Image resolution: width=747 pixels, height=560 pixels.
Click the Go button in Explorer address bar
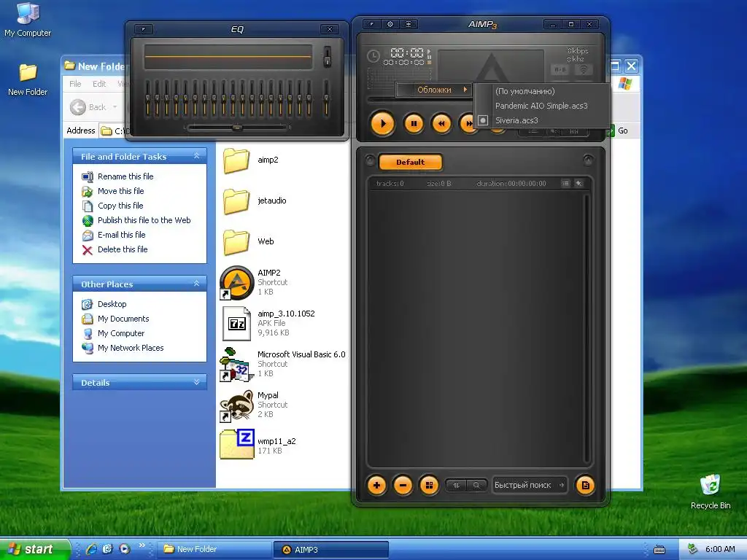pyautogui.click(x=618, y=131)
